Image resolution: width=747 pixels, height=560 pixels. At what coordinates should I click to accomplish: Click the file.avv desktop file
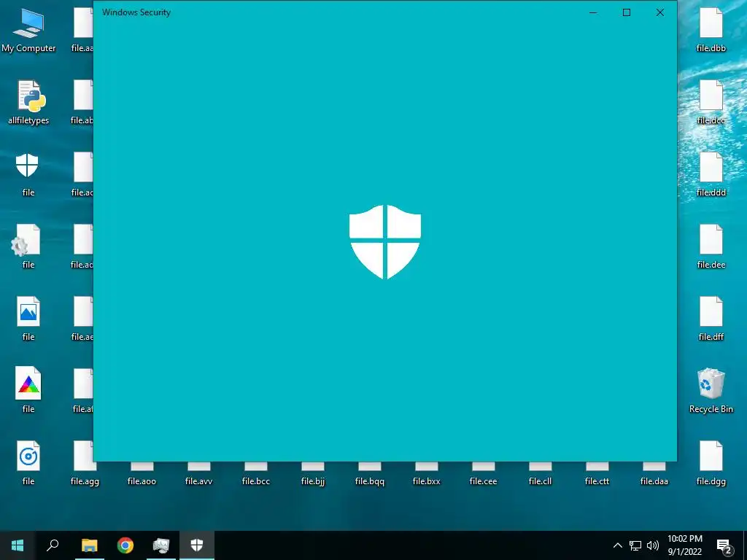(198, 475)
